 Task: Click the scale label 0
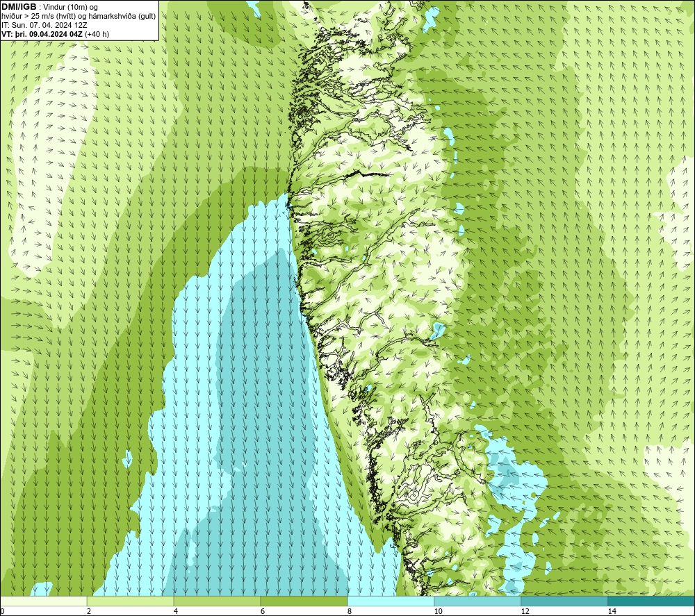click(x=2, y=611)
